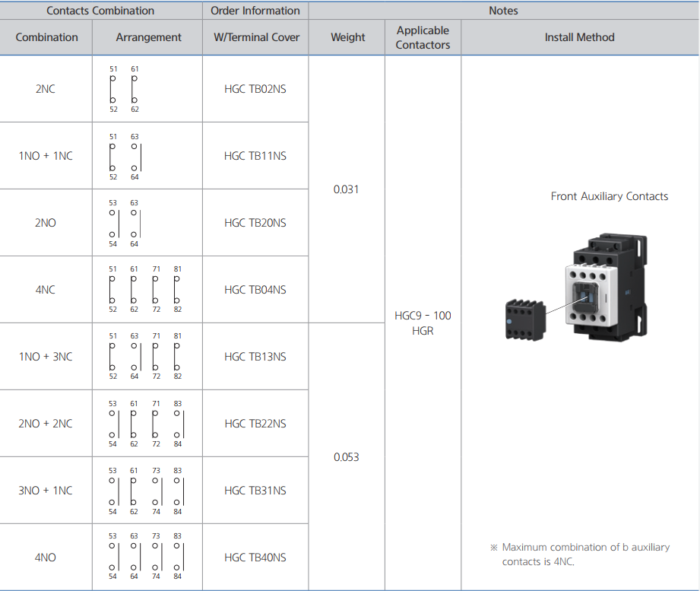Viewport: 700px width, 591px height.
Task: Select the "2NO" combination cell
Action: [46, 223]
